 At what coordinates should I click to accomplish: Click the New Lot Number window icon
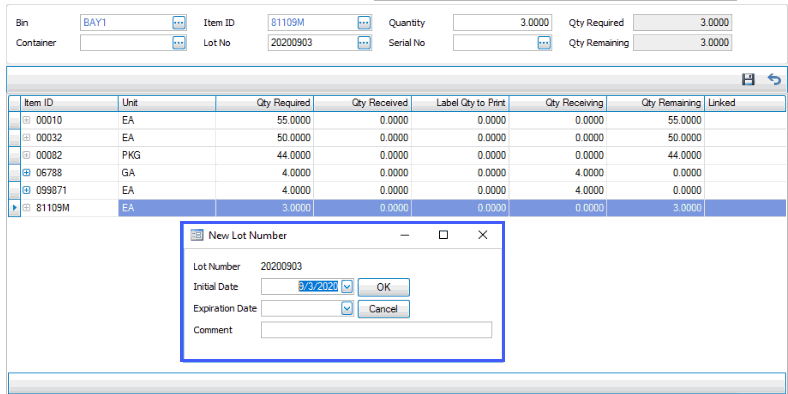(197, 235)
